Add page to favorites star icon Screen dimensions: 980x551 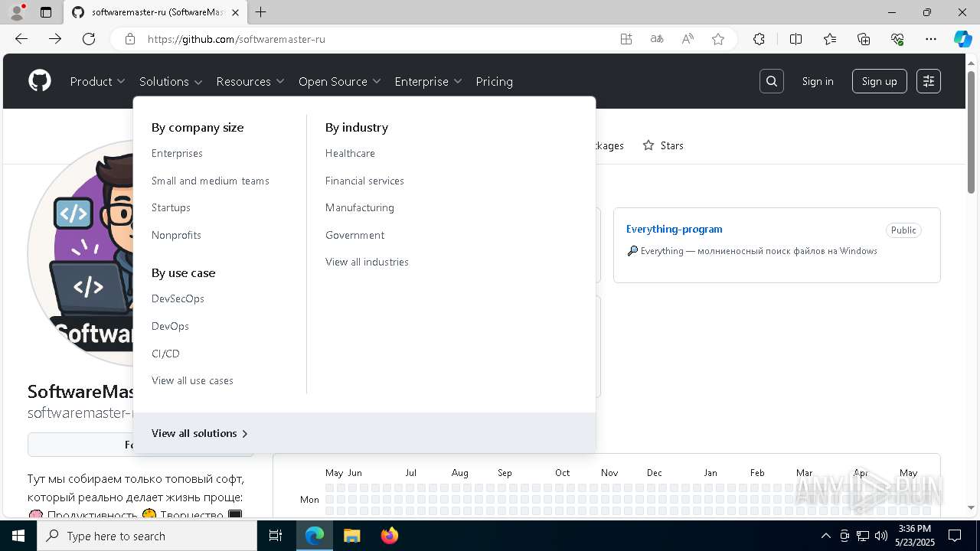coord(718,39)
